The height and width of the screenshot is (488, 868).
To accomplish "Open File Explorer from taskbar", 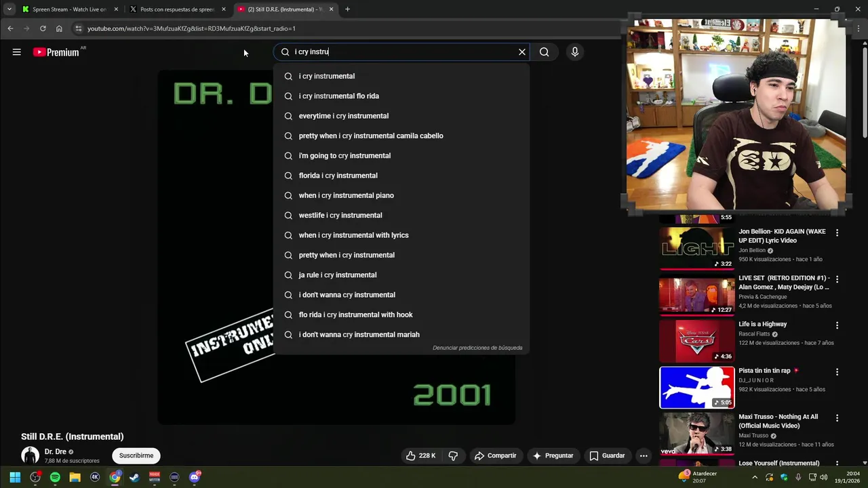I will (x=75, y=477).
